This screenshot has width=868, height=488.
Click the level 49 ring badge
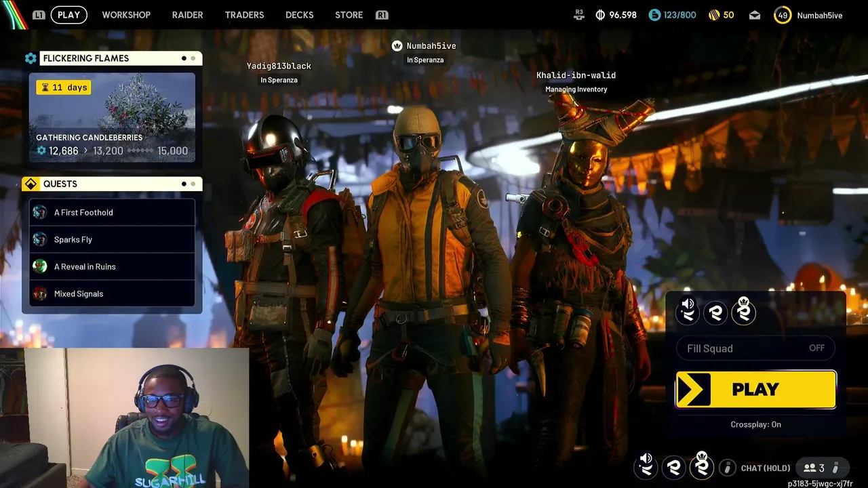(x=783, y=15)
